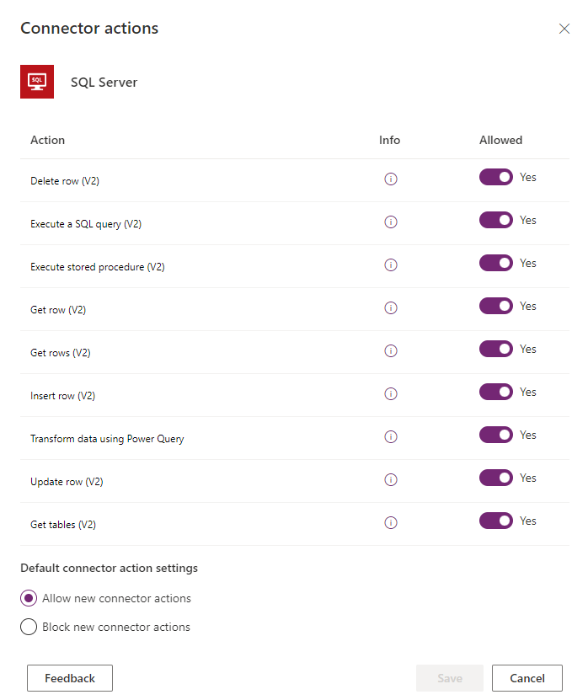This screenshot has height=700, width=588.
Task: Open info for Delete row (V2)
Action: [390, 179]
